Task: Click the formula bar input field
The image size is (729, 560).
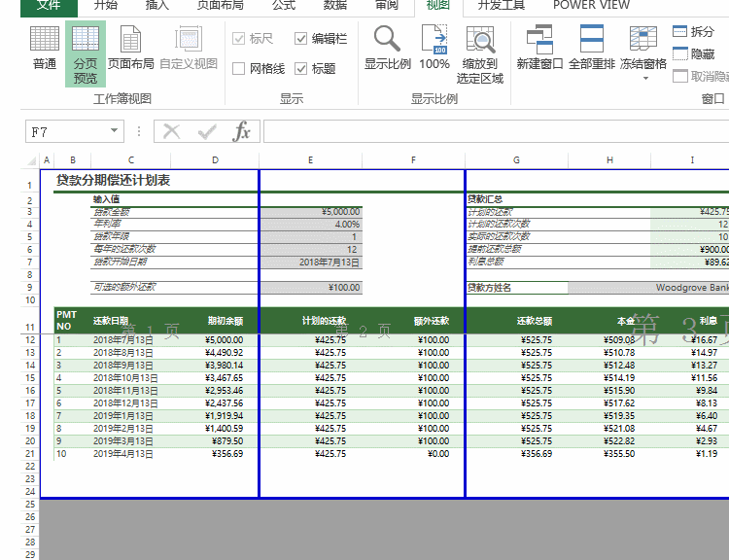Action: 486,132
